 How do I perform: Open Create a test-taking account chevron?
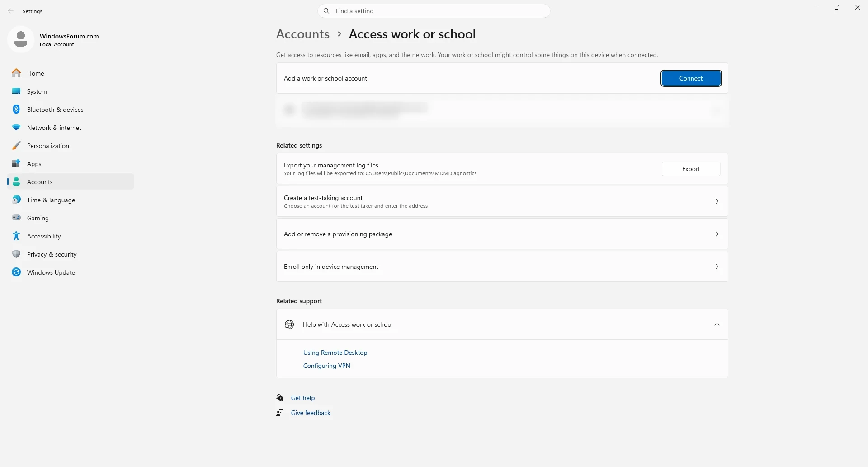[x=717, y=201]
